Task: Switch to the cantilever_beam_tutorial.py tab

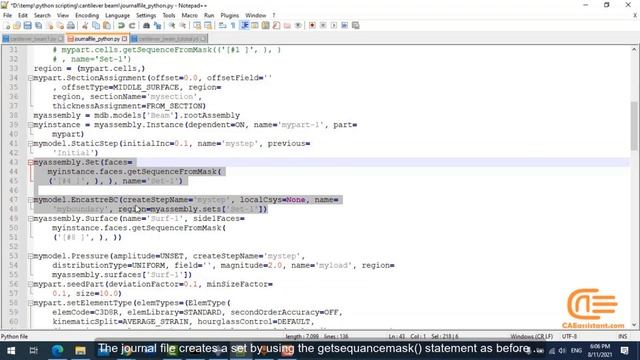Action: pyautogui.click(x=169, y=39)
